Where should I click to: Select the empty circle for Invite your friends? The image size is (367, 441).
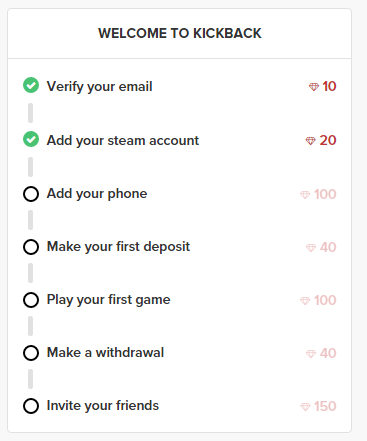[x=31, y=406]
